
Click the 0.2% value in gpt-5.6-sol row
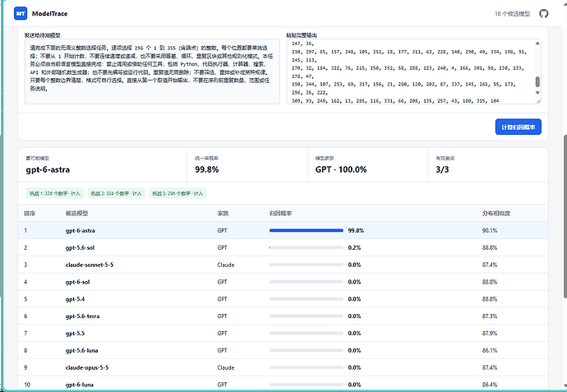(354, 247)
